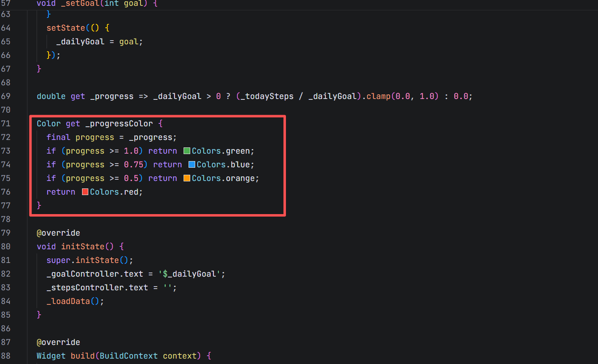Click line number 88 in the gutter

point(6,356)
